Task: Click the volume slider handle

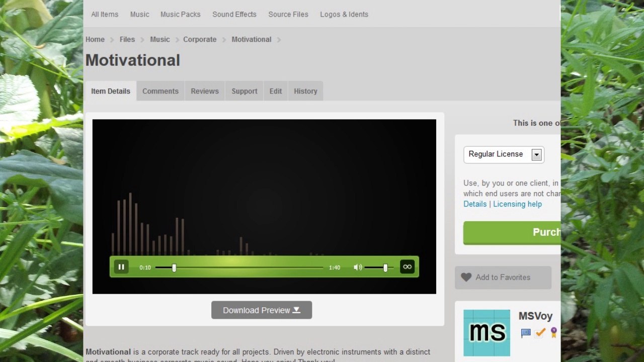Action: (385, 267)
